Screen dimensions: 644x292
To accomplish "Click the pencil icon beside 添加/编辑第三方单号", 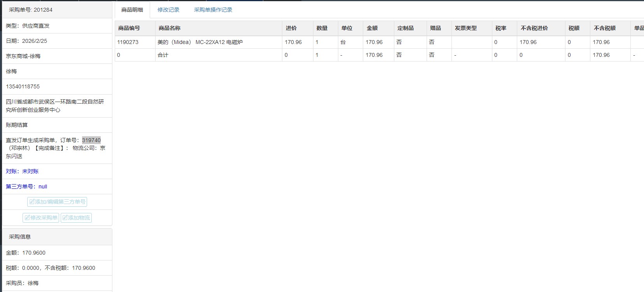I will point(32,202).
